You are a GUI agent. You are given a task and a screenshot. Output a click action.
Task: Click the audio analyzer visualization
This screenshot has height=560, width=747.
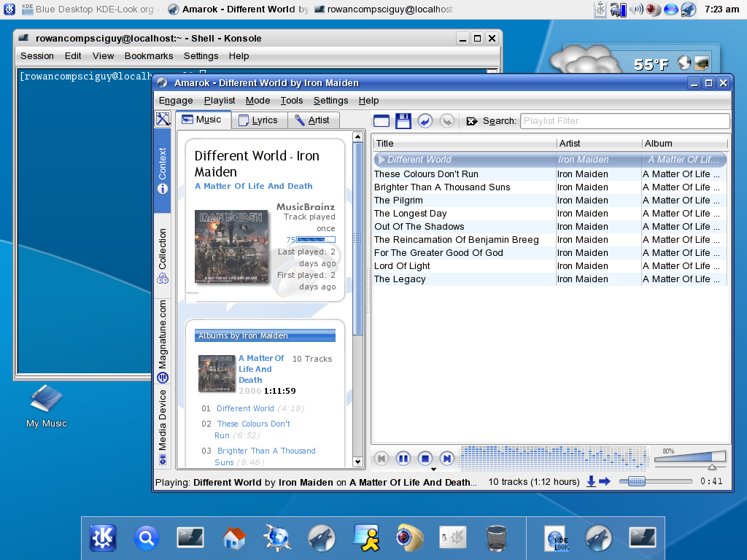(x=554, y=459)
